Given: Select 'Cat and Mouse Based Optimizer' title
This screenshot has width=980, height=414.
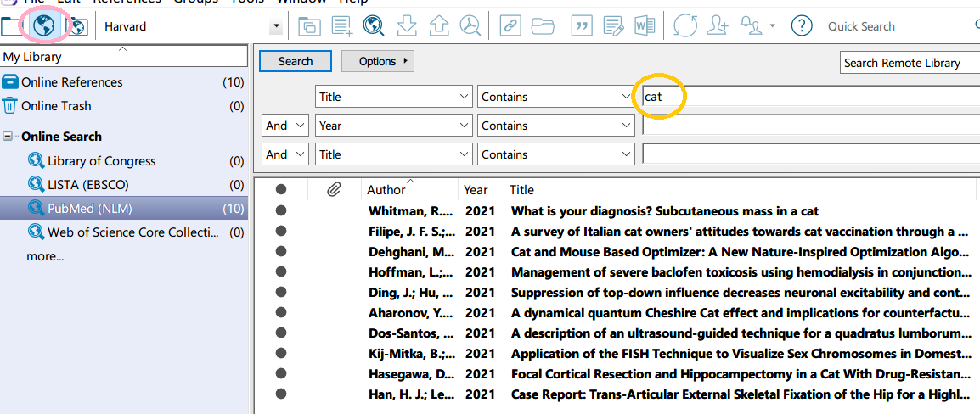Looking at the screenshot, I should click(x=741, y=252).
